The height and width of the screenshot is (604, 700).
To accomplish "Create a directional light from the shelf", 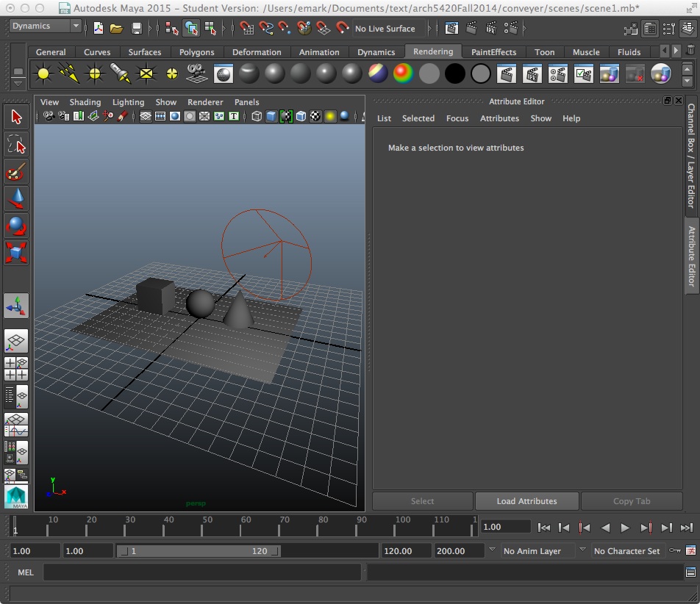I will pyautogui.click(x=69, y=73).
